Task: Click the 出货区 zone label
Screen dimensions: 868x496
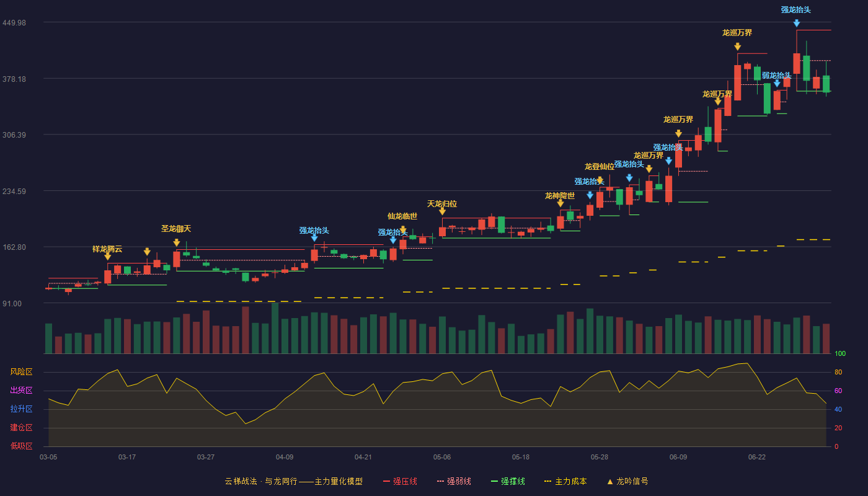Action: coord(21,391)
